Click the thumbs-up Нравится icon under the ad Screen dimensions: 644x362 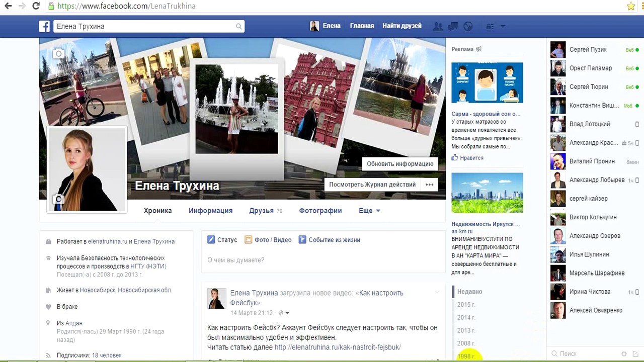455,157
